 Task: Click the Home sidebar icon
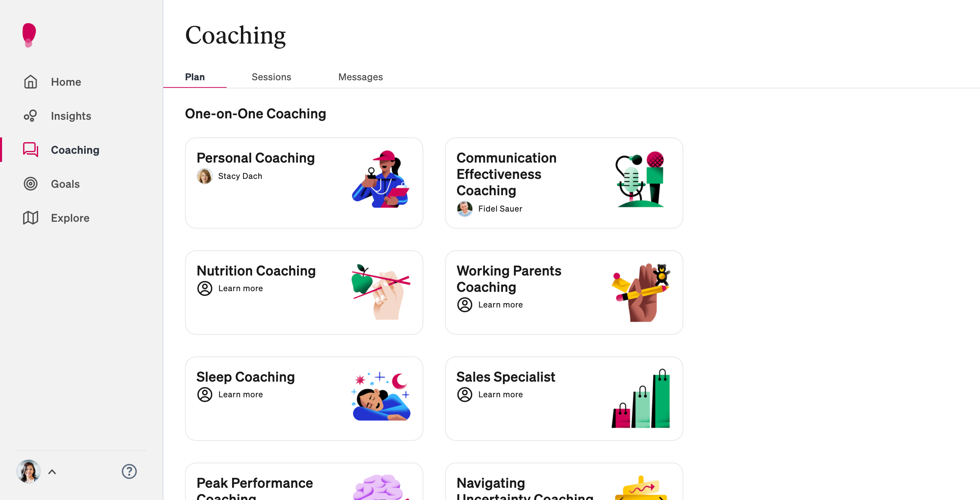[x=31, y=82]
